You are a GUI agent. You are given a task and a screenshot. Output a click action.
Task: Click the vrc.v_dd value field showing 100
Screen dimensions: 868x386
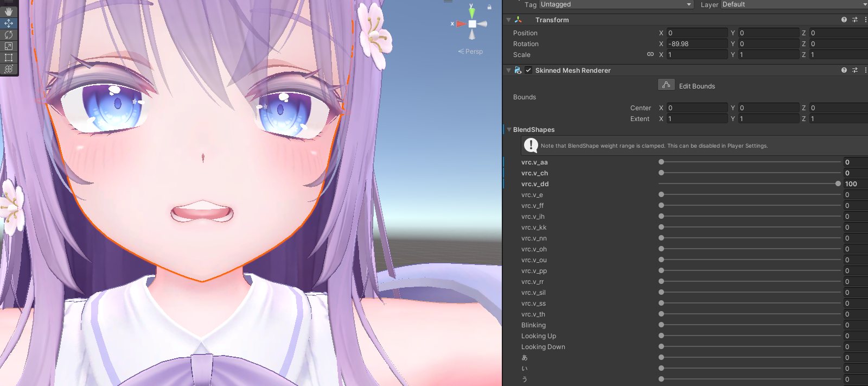(x=856, y=183)
